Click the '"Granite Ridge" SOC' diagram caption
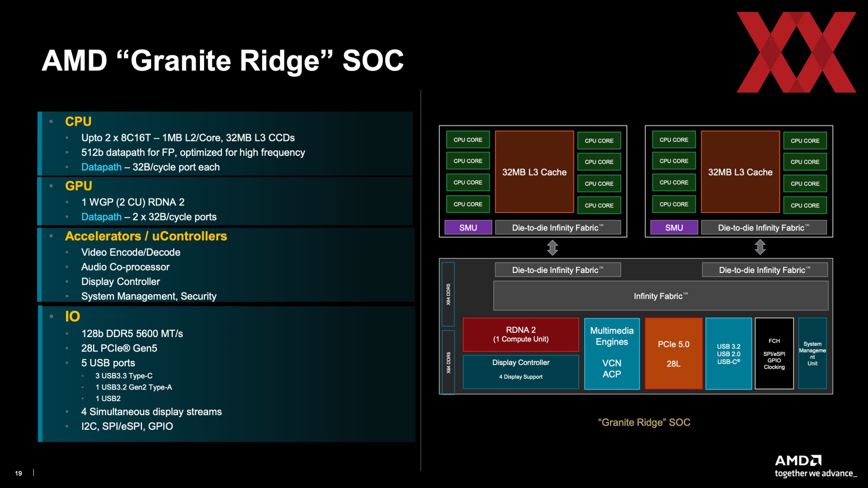 click(644, 422)
